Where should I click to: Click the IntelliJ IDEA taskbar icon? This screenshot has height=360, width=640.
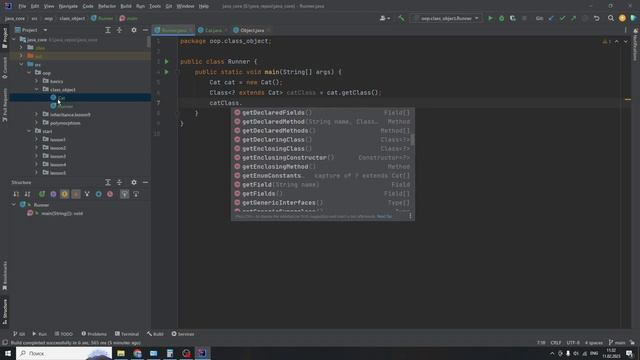point(202,353)
